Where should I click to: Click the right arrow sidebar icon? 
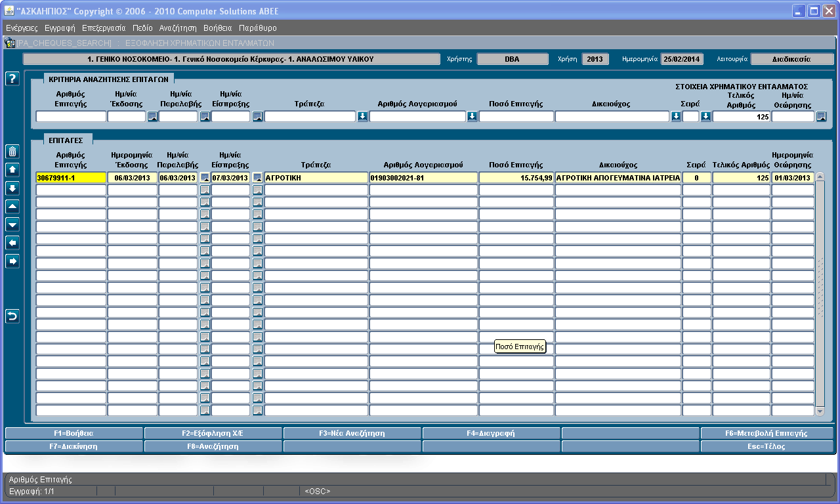tap(12, 261)
